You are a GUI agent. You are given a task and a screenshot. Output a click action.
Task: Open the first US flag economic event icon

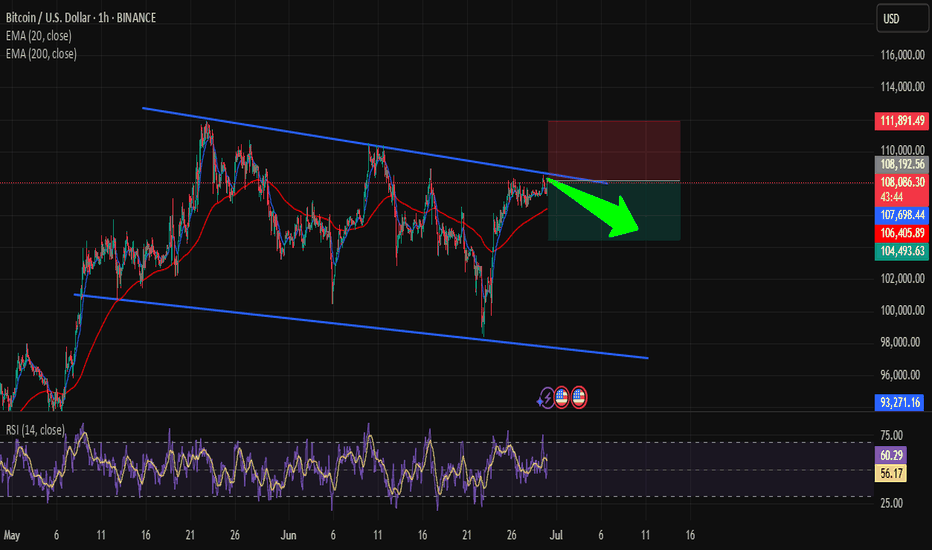click(x=562, y=398)
